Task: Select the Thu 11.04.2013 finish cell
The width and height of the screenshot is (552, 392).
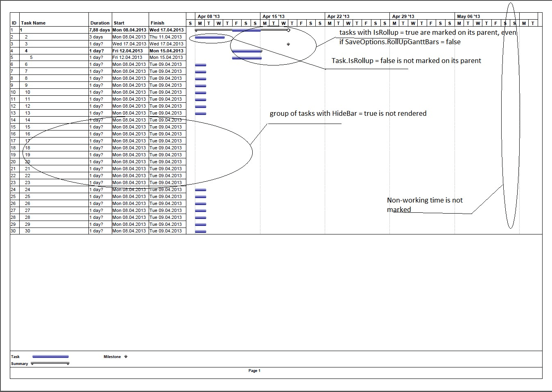Action: pos(166,37)
